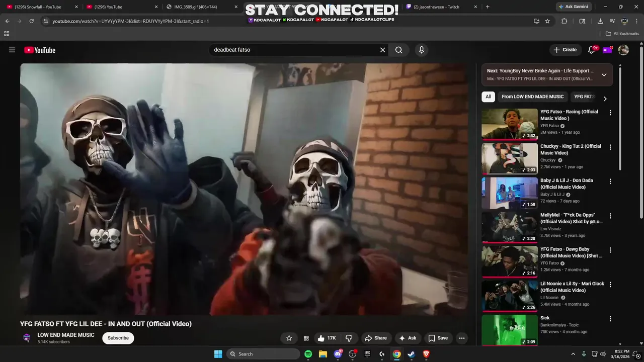Reload the page in Chrome
Screen dimensions: 644x362
tap(31, 21)
